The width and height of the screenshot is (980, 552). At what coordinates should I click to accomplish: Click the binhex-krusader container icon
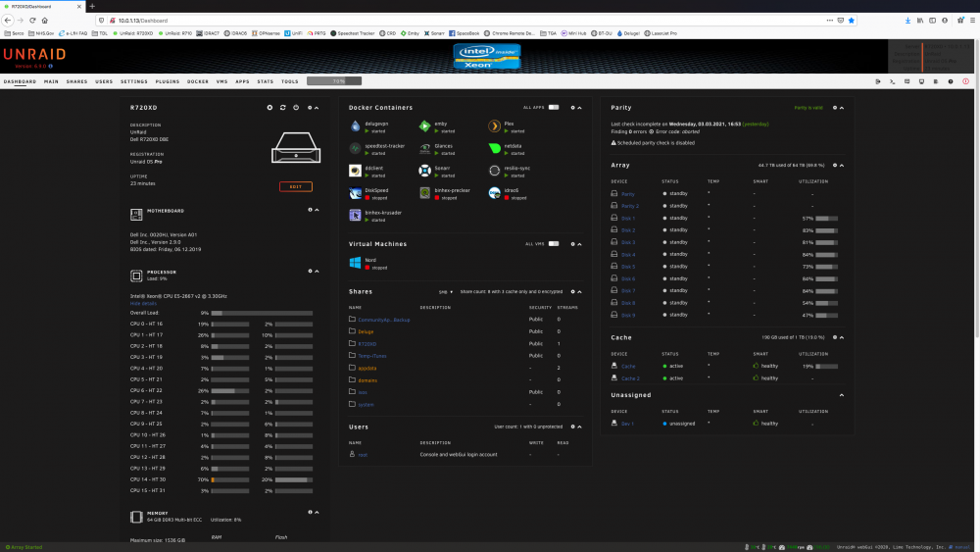tap(355, 215)
